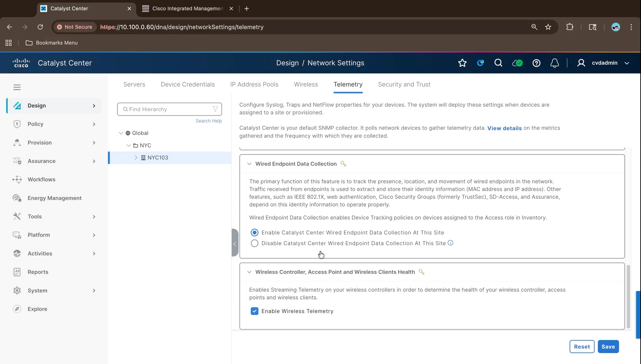Bookmark this page with the browser star
Image resolution: width=641 pixels, height=364 pixels.
[x=548, y=27]
